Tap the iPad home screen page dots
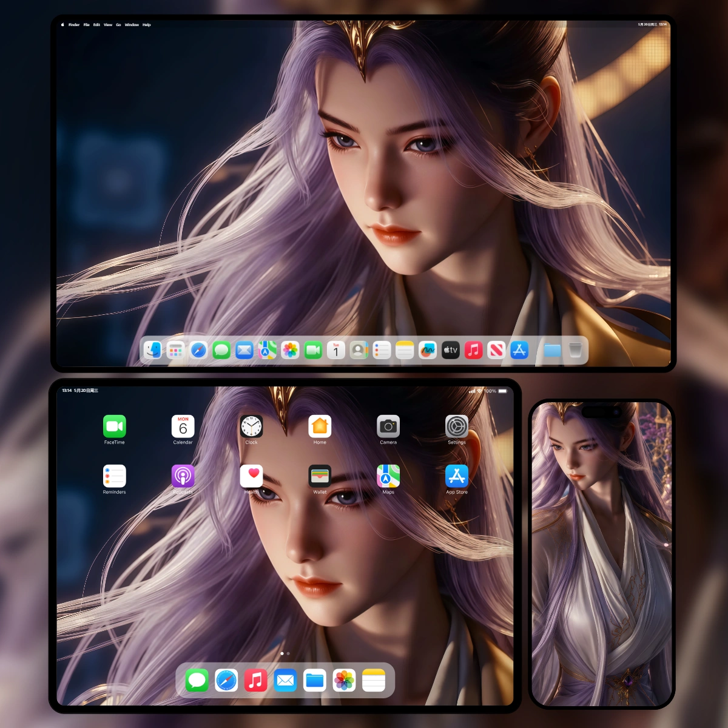The height and width of the screenshot is (728, 728). [x=285, y=653]
